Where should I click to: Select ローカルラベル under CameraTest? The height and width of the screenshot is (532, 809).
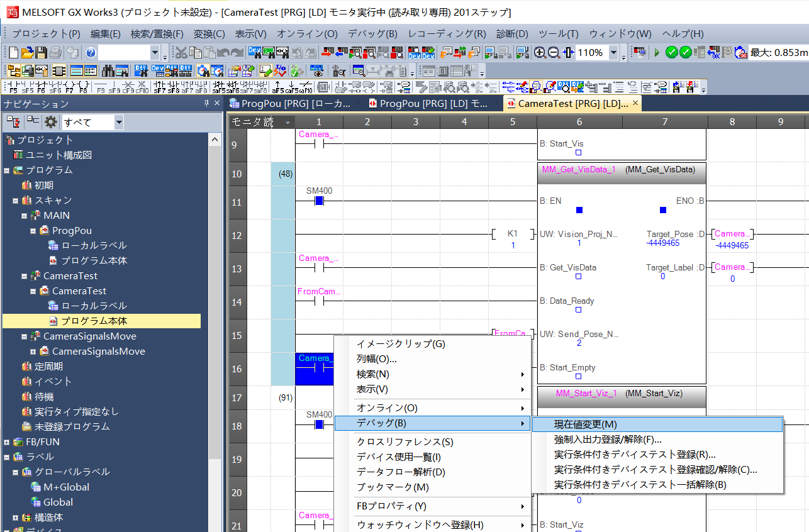coord(94,306)
